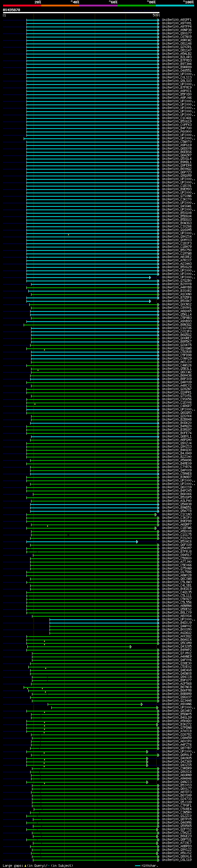Select hit label UniRef100_Q9XG77
This screenshot has width=197, height=868.
click(x=176, y=33)
